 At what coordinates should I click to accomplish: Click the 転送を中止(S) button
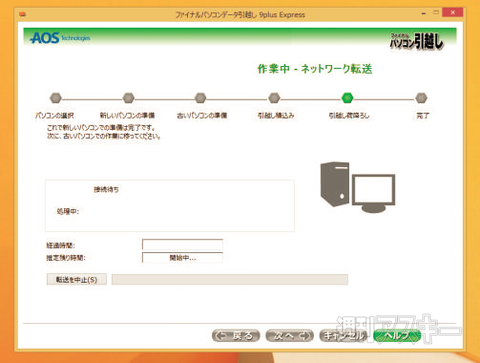coord(77,279)
